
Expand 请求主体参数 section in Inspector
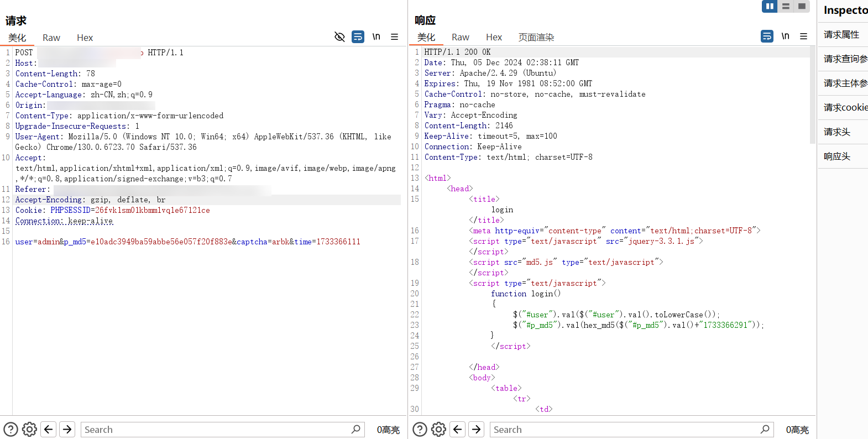pos(843,83)
